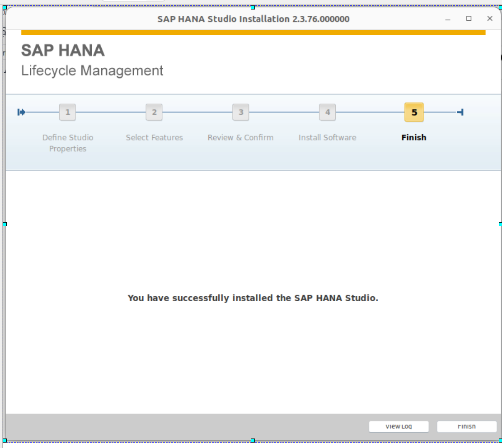
Task: Click the 'Install Software' step label
Action: [327, 138]
